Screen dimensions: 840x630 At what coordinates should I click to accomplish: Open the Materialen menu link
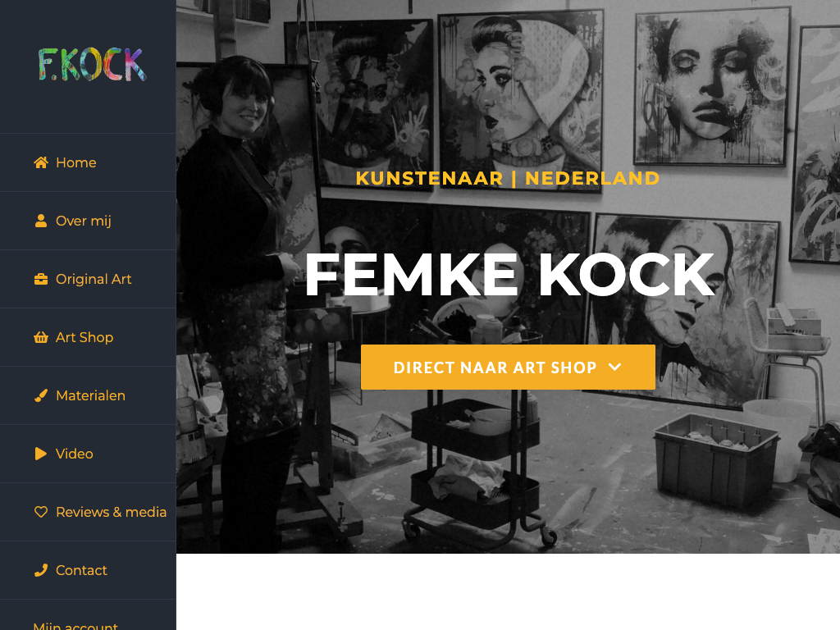click(x=88, y=395)
